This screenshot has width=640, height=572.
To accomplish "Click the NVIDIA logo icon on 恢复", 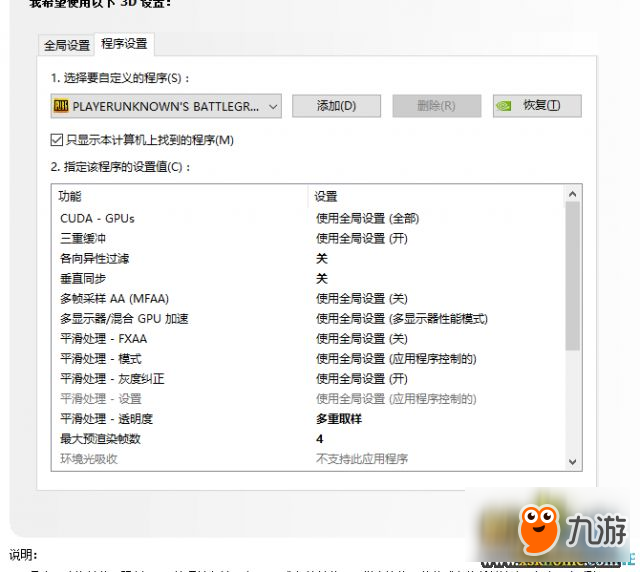I will (x=504, y=106).
